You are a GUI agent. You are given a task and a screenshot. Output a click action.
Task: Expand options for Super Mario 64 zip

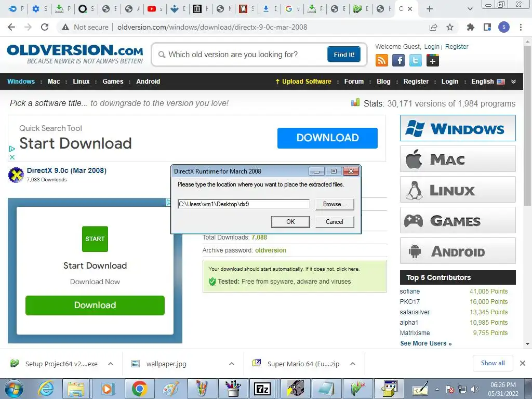click(353, 364)
